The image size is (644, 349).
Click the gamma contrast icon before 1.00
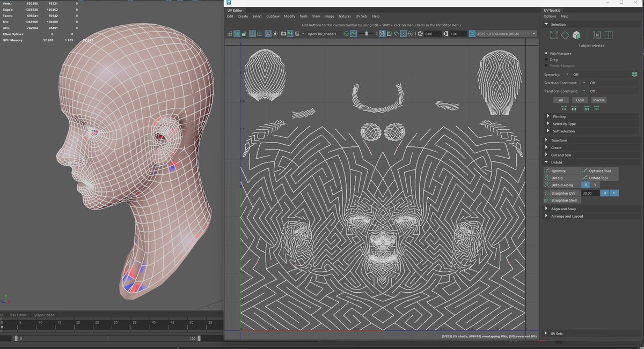447,33
